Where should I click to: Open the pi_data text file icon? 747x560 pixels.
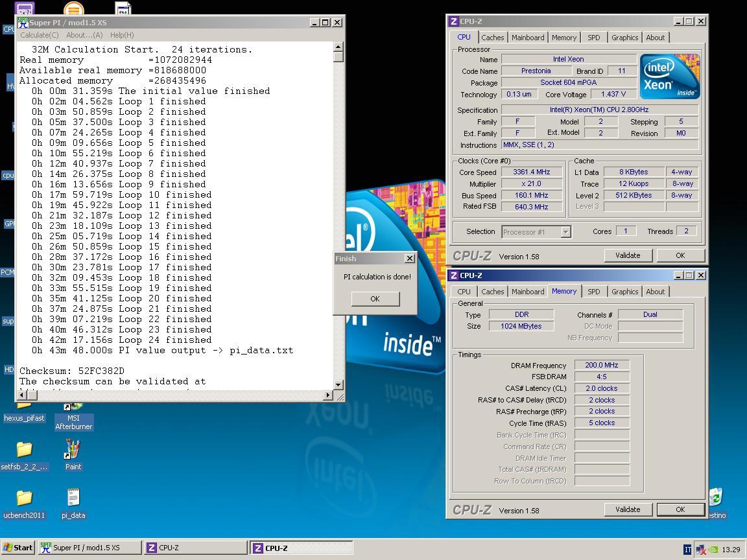pyautogui.click(x=73, y=503)
